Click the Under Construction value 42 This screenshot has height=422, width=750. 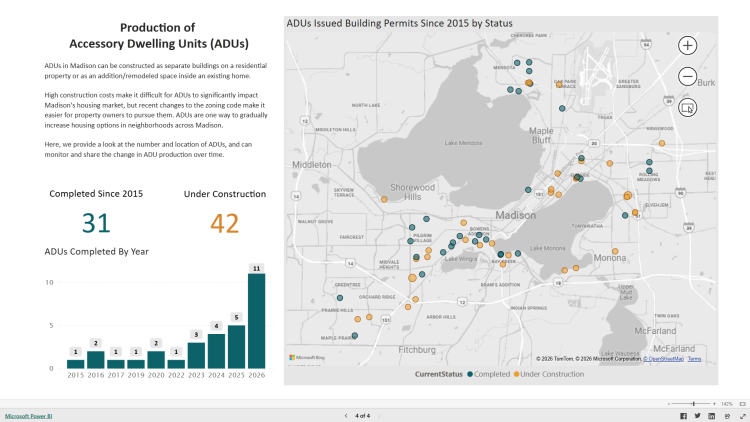click(224, 223)
